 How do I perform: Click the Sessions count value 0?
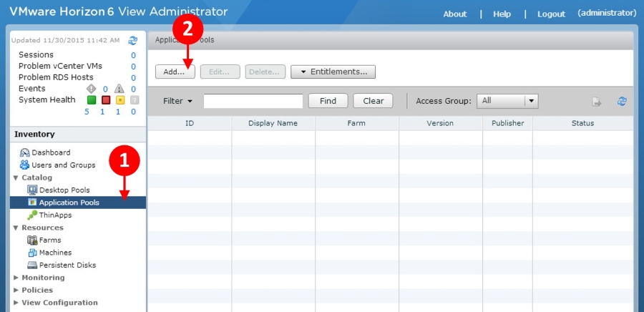click(134, 55)
